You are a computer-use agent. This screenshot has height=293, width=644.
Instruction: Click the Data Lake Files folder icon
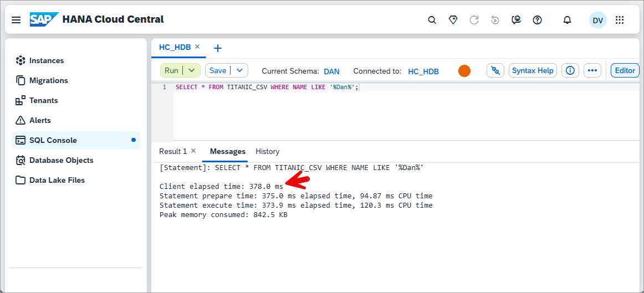(x=21, y=180)
